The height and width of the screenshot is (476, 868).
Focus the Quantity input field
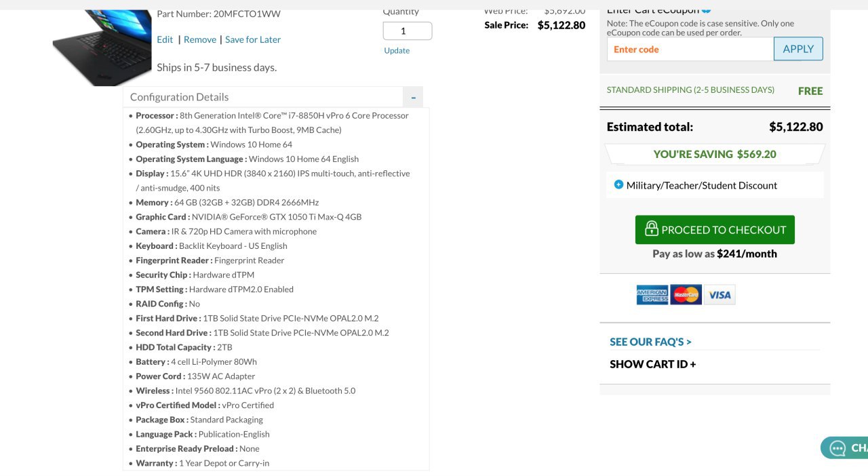(x=408, y=31)
